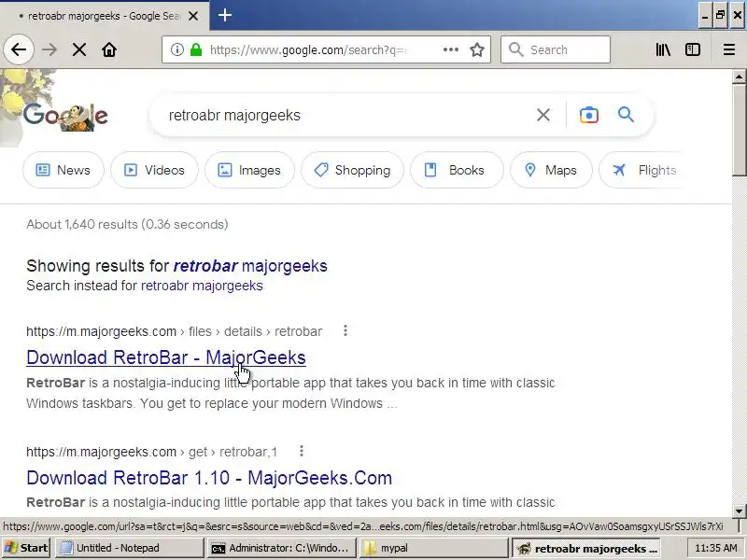Filter results by Images
This screenshot has width=747, height=560.
(x=249, y=170)
